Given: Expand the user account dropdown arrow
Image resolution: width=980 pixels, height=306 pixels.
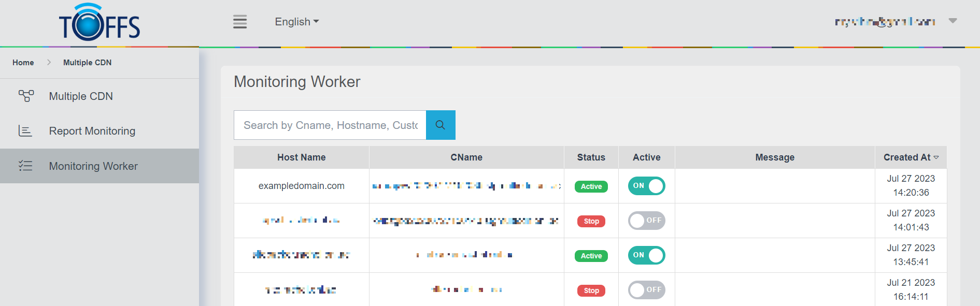Looking at the screenshot, I should [x=953, y=21].
